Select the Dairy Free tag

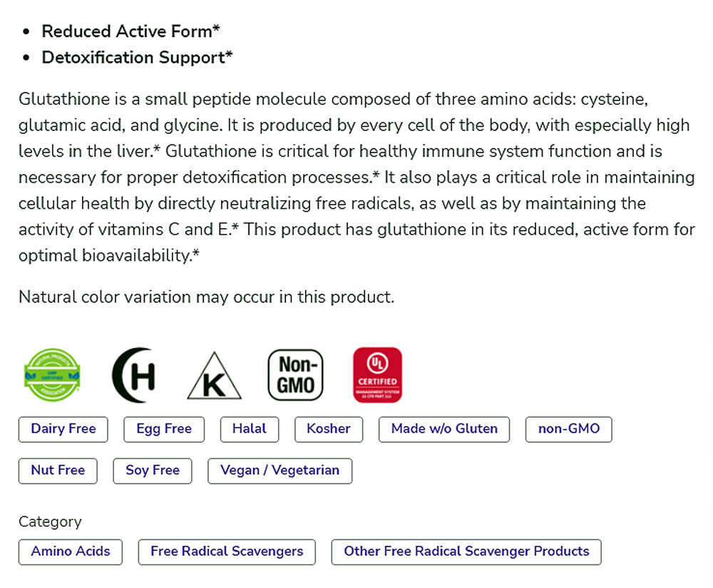pos(63,429)
